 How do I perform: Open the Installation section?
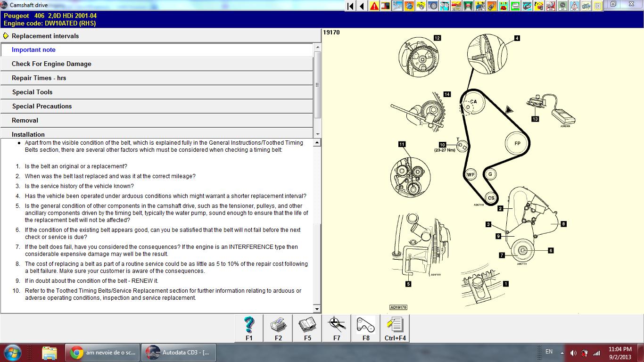coord(157,133)
